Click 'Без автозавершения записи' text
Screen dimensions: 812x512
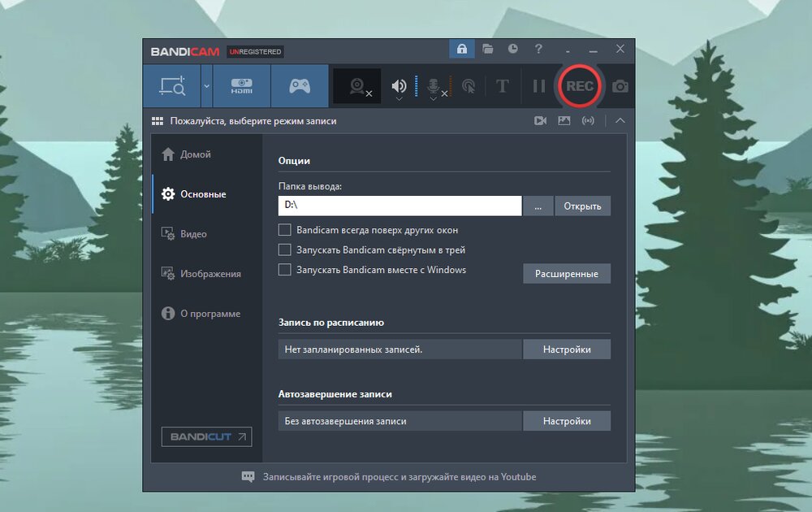point(345,421)
